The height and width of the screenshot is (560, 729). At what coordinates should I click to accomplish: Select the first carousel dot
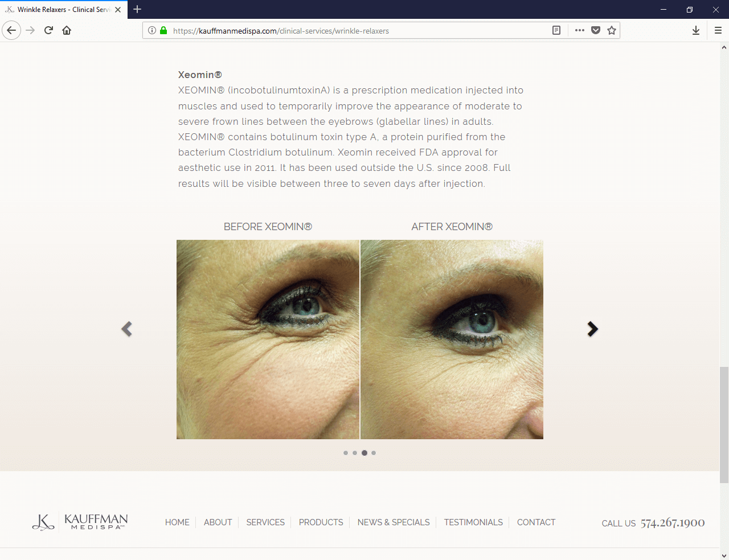346,453
